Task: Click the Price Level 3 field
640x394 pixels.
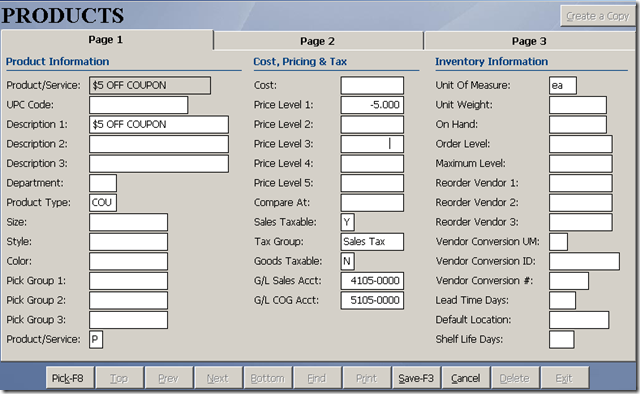Action: click(x=372, y=144)
